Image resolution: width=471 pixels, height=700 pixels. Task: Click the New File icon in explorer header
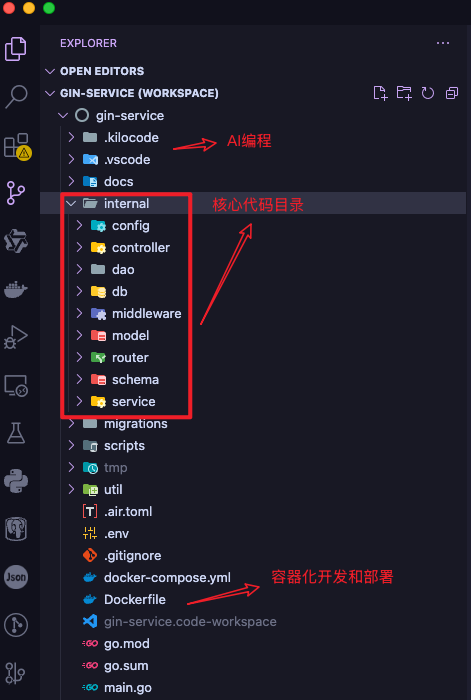(380, 93)
